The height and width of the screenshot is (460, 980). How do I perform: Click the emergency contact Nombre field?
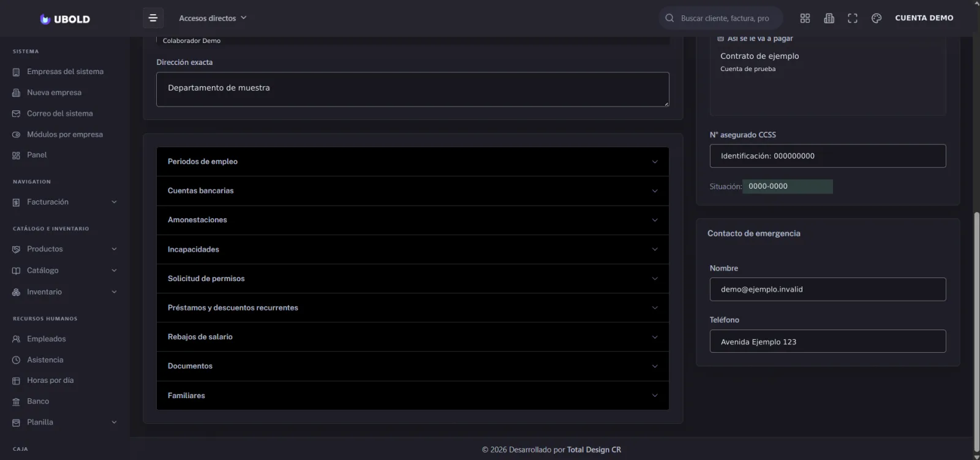[x=827, y=289]
